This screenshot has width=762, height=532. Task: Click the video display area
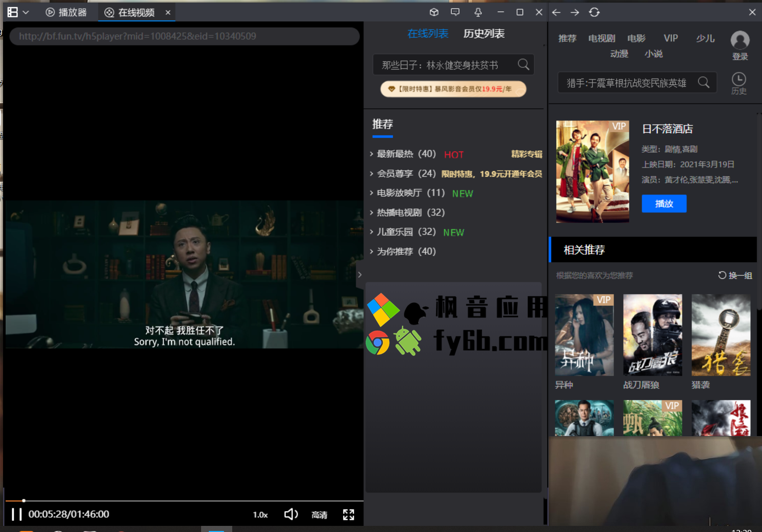tap(184, 274)
